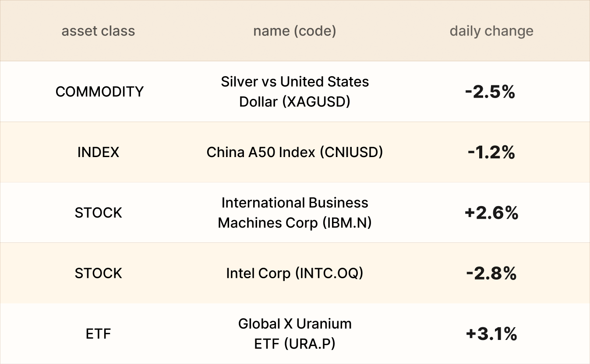Select the COMMODITY asset class cell
The height and width of the screenshot is (364, 590).
coord(99,92)
